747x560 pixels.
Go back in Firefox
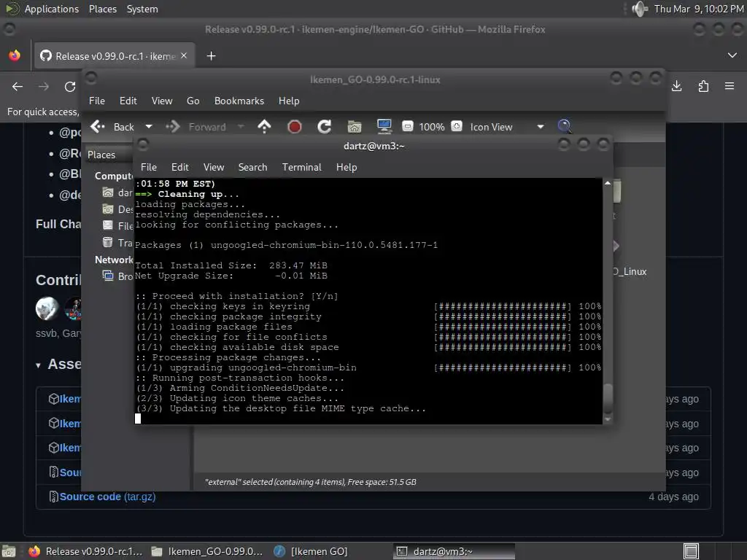(18, 86)
